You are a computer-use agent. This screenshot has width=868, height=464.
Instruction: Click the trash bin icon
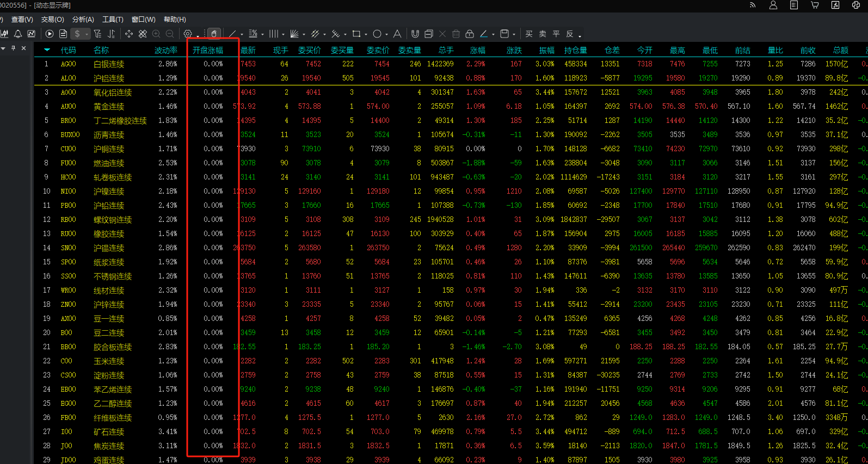(456, 34)
